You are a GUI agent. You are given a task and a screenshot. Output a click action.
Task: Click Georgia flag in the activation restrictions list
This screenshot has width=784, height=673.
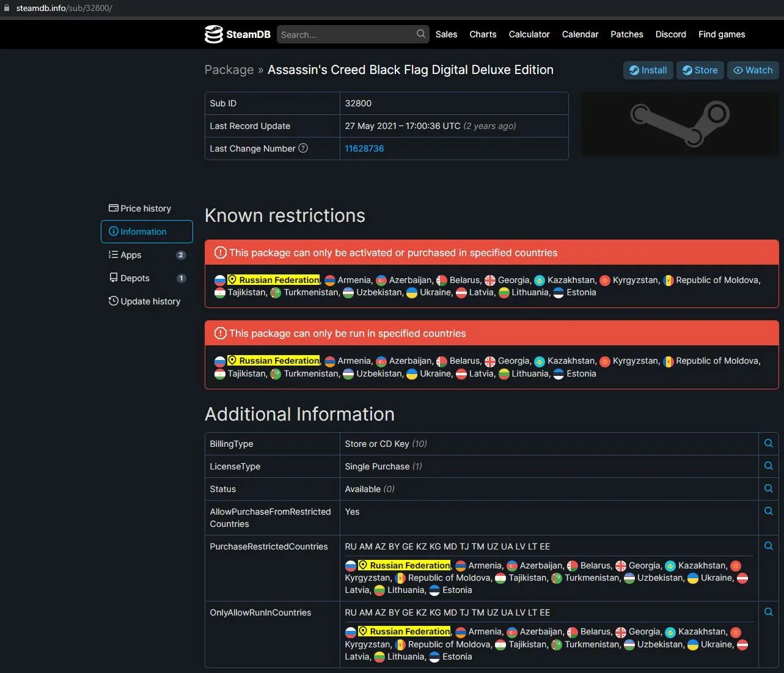pos(490,280)
